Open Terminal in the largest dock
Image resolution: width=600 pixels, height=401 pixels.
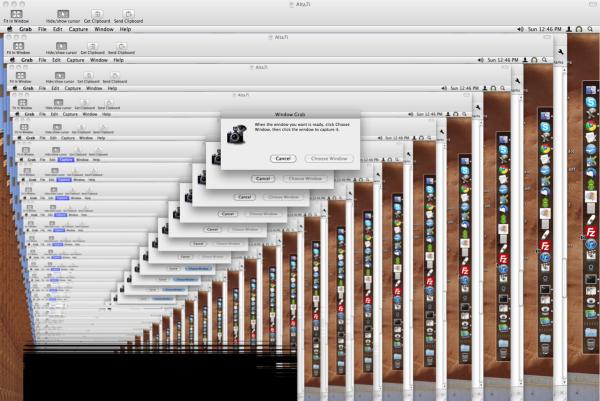click(x=591, y=279)
